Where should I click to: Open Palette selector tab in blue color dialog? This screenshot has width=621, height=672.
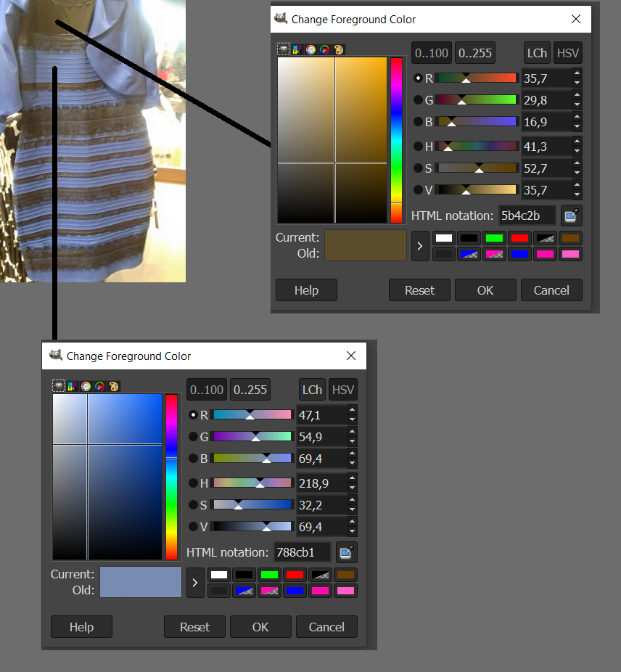(114, 386)
